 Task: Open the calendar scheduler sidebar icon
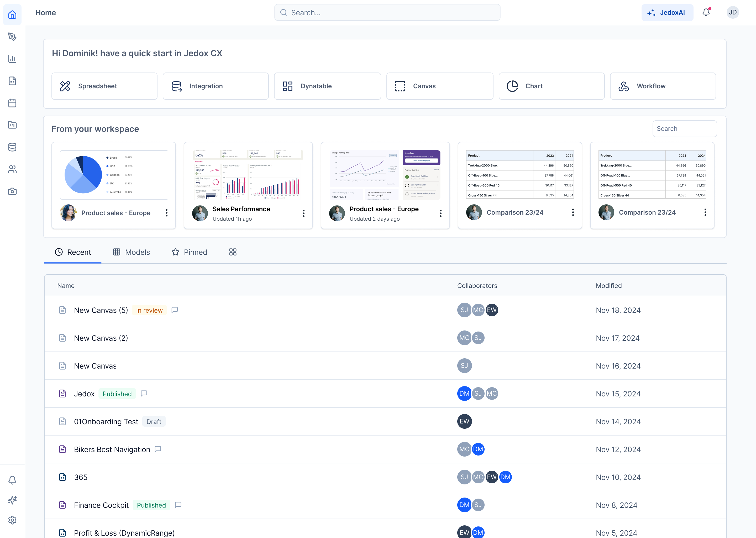click(12, 103)
